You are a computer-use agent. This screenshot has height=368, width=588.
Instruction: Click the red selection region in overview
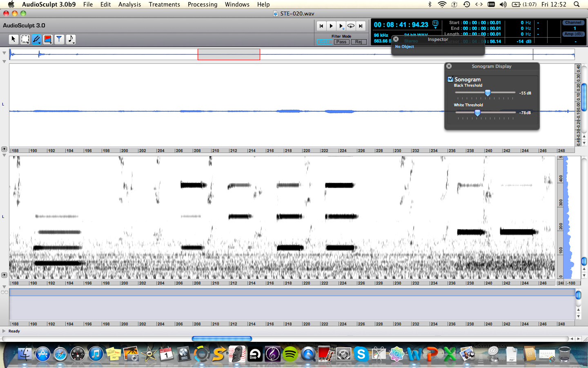(x=229, y=54)
